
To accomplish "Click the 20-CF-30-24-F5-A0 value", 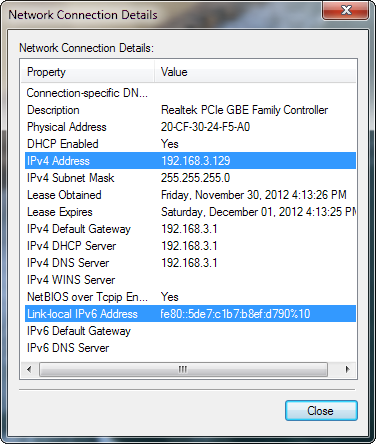I will [205, 127].
